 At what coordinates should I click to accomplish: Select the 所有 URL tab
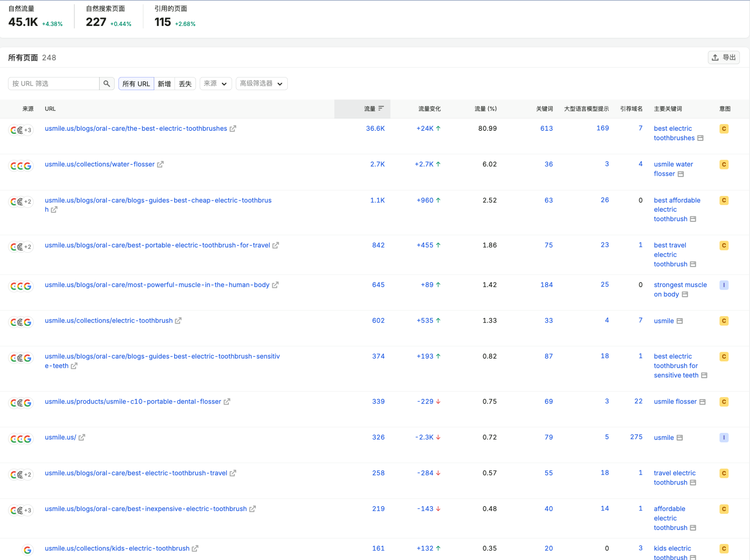136,84
